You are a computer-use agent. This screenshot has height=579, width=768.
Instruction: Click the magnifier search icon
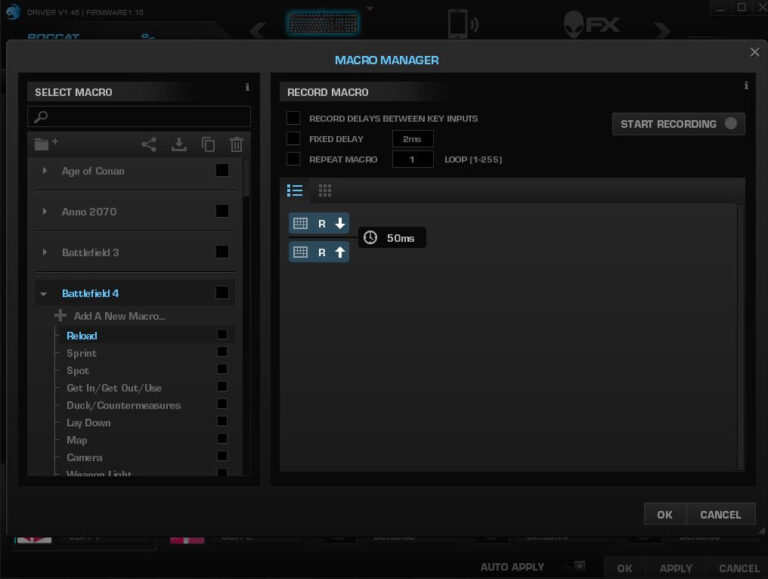point(41,117)
